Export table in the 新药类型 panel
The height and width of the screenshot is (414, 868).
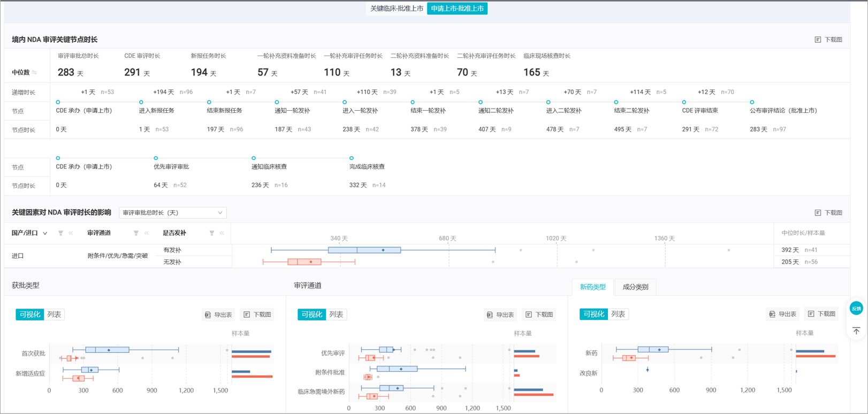[782, 314]
